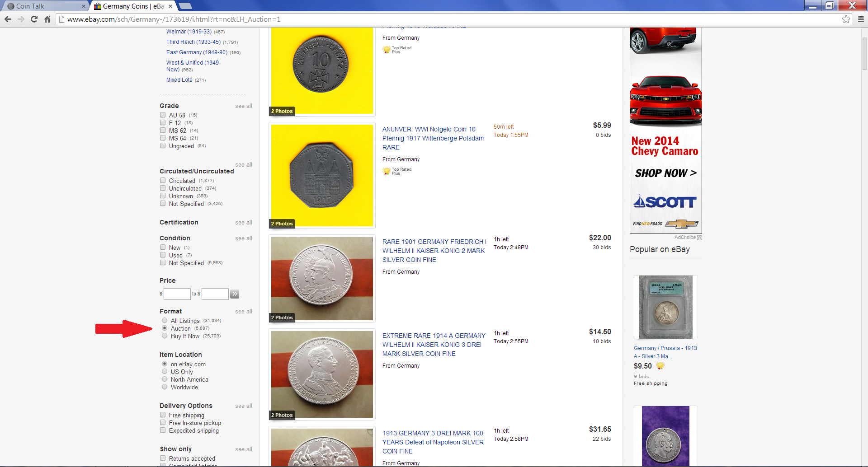
Task: Click the browser forward arrow
Action: click(21, 19)
